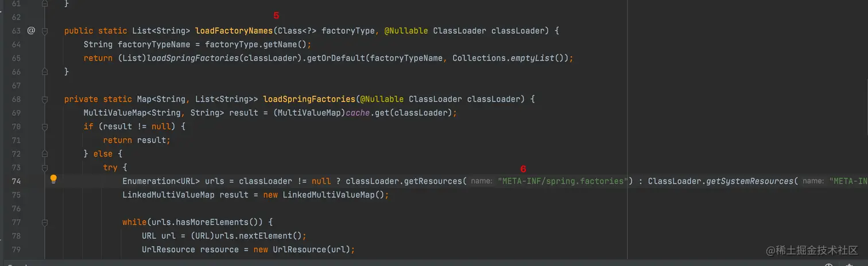Collapse the loadFactoryNames method at line 63
The height and width of the screenshot is (266, 868).
coord(45,30)
